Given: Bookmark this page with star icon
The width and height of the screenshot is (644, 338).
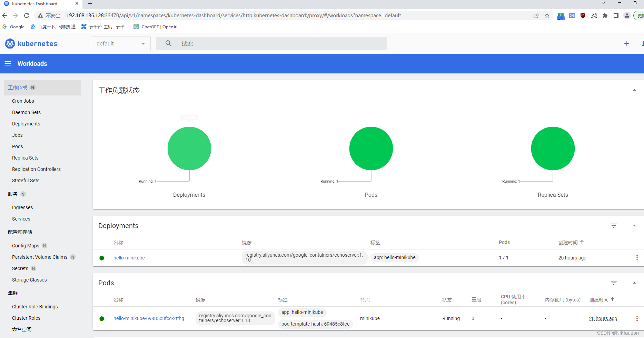Looking at the screenshot, I should (547, 16).
